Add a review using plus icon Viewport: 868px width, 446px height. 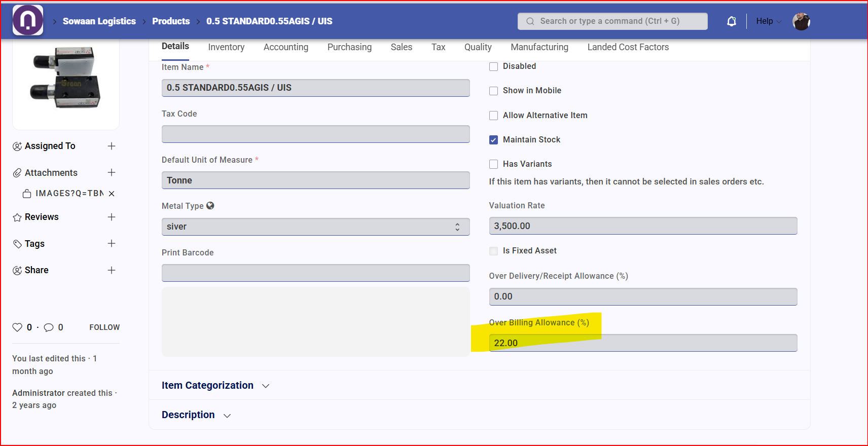[112, 217]
